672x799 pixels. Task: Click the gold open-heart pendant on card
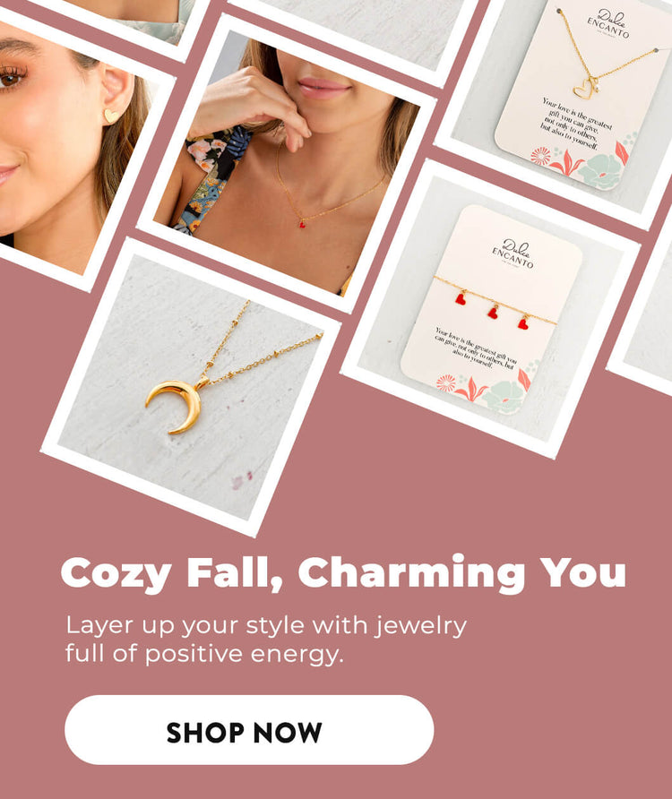pyautogui.click(x=582, y=88)
